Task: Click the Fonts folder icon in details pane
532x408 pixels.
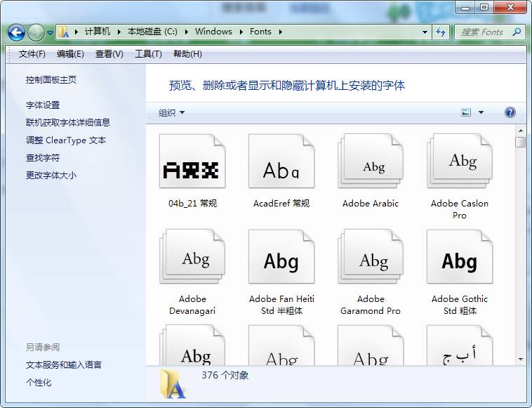Action: tap(173, 384)
